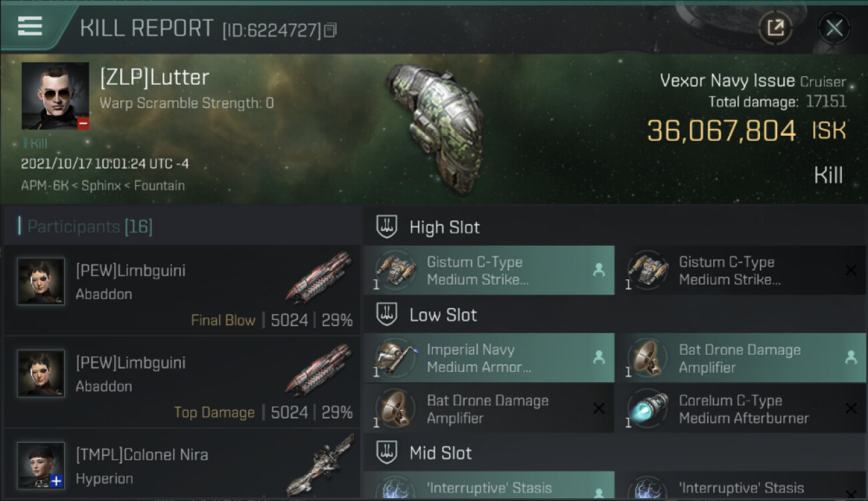Click the Imperial Navy Medium Armor module
Image resolution: width=868 pixels, height=501 pixels.
(x=489, y=358)
